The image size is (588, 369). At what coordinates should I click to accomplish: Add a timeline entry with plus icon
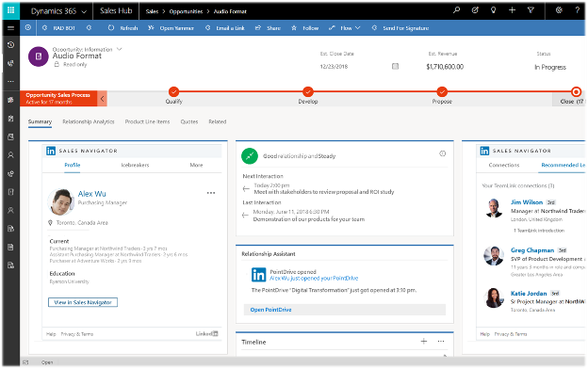click(x=424, y=341)
